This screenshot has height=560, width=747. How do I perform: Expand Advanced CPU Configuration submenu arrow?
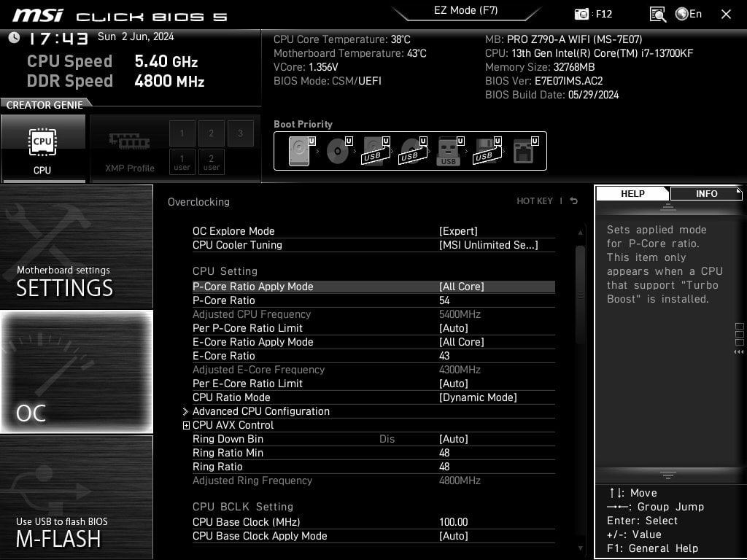(x=185, y=411)
